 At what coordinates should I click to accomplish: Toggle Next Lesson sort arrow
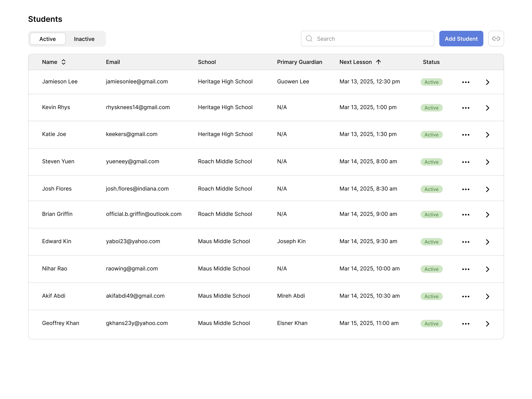pos(378,62)
